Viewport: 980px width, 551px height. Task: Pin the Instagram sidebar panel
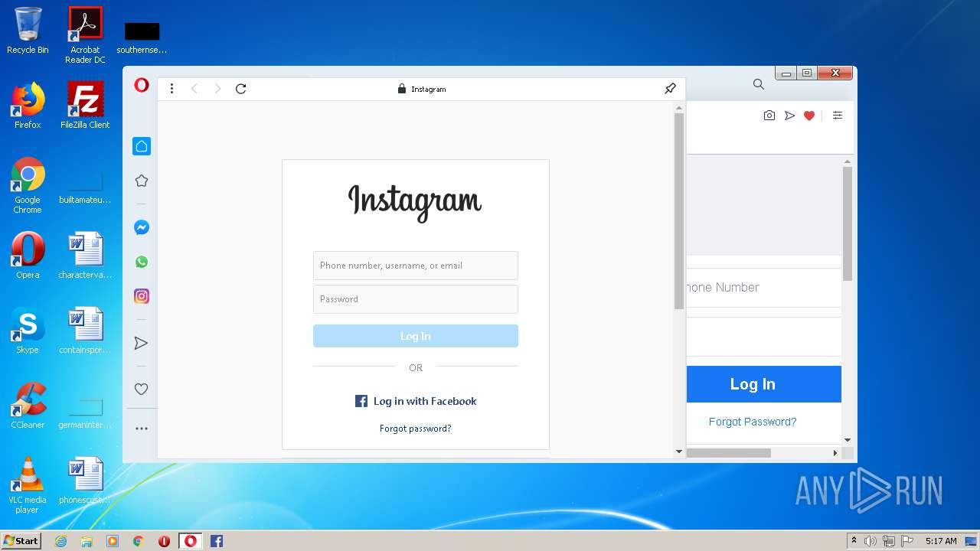(x=670, y=89)
